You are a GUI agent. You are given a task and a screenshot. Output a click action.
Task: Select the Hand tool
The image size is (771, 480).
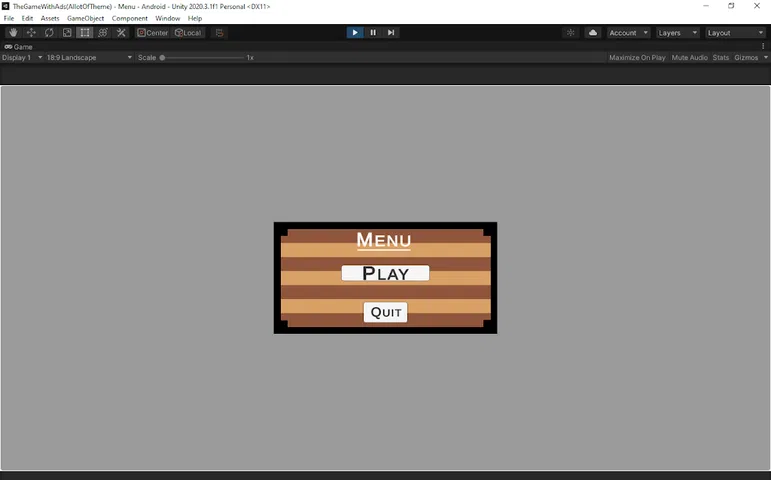pyautogui.click(x=13, y=33)
